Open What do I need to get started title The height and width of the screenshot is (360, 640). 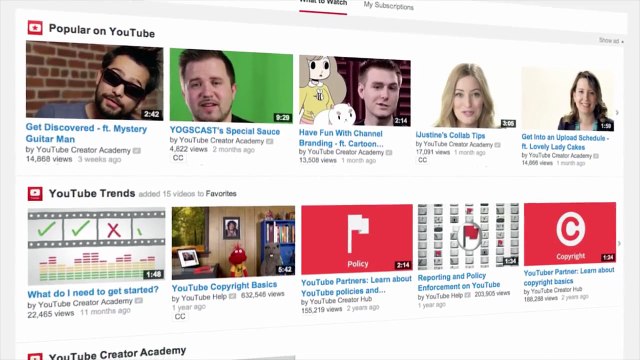point(93,291)
